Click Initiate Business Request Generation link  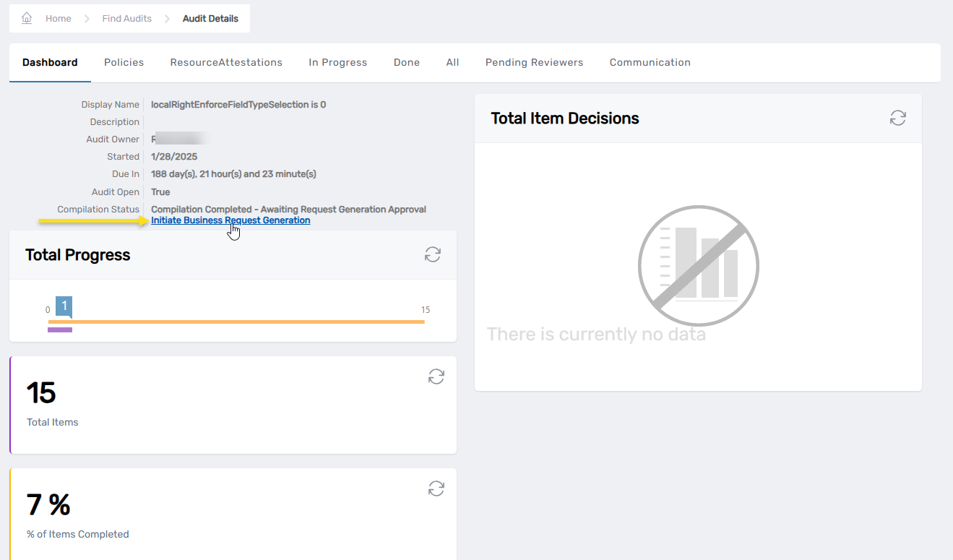coord(230,220)
